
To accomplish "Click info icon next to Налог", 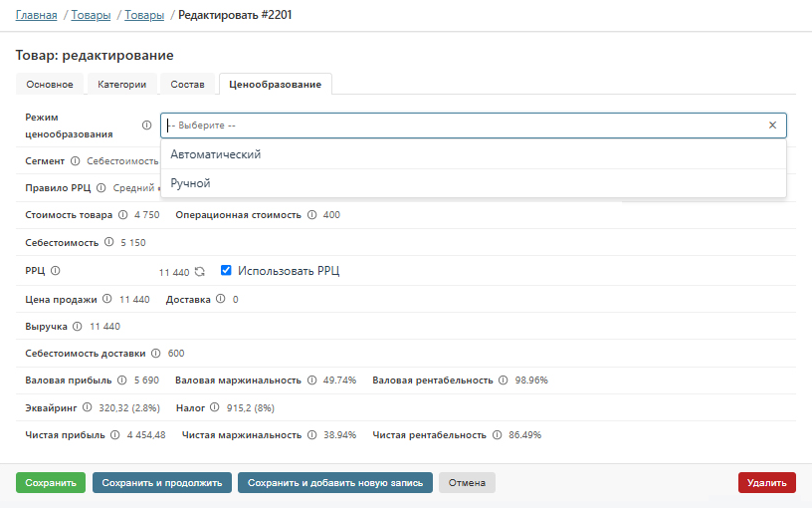I will tap(214, 407).
